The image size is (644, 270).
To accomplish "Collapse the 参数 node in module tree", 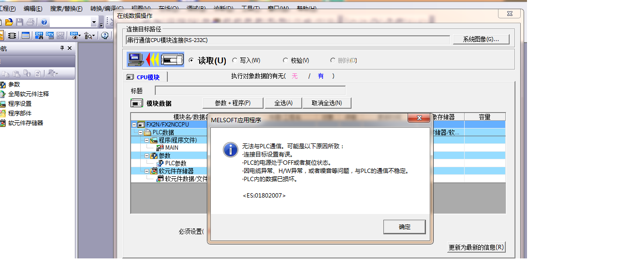I will pyautogui.click(x=147, y=156).
